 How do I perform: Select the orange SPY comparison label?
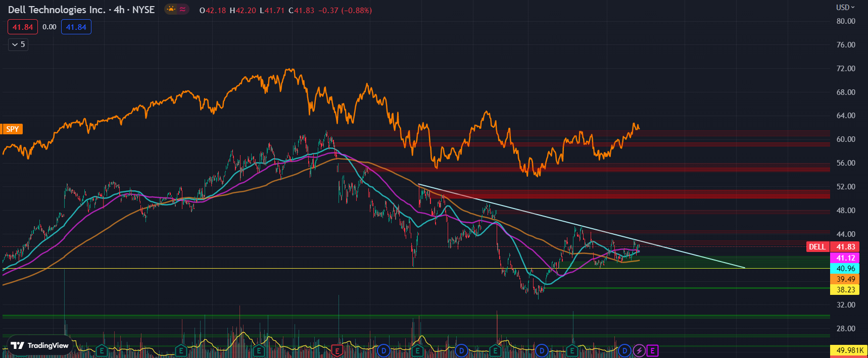[x=12, y=129]
